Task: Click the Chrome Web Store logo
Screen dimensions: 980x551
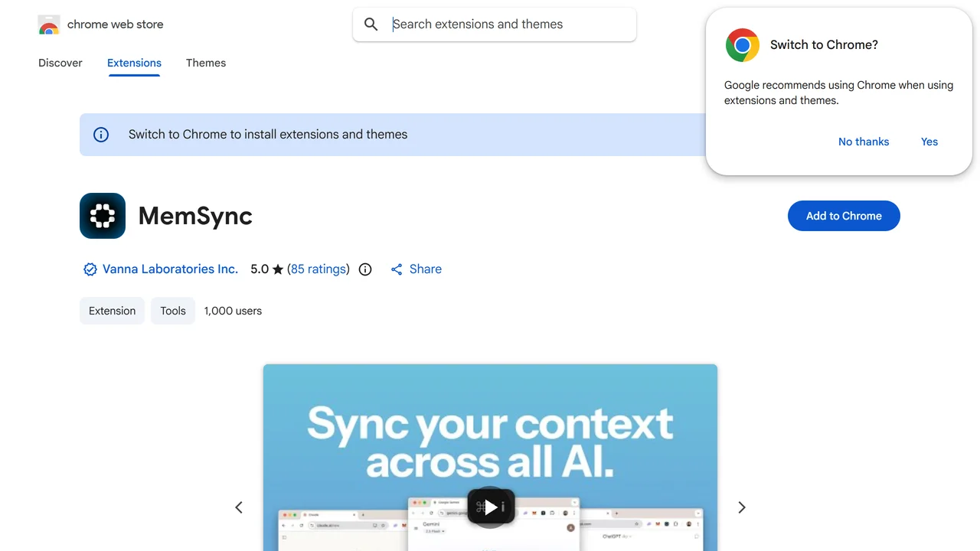Action: pos(49,24)
